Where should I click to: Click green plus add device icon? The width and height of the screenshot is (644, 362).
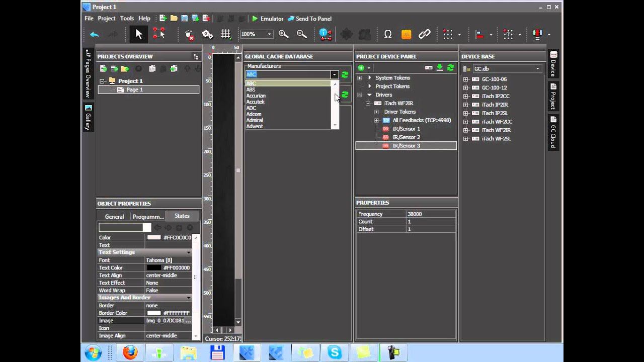click(361, 68)
